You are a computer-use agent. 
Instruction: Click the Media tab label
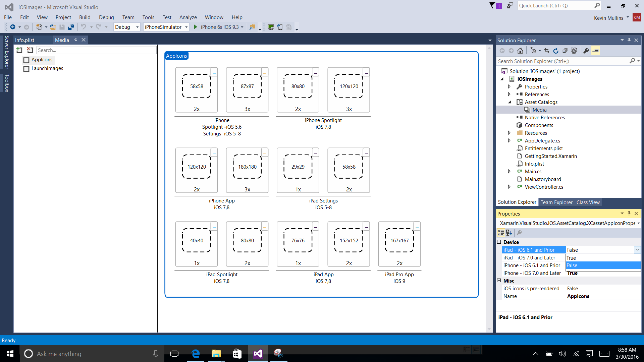coord(62,40)
